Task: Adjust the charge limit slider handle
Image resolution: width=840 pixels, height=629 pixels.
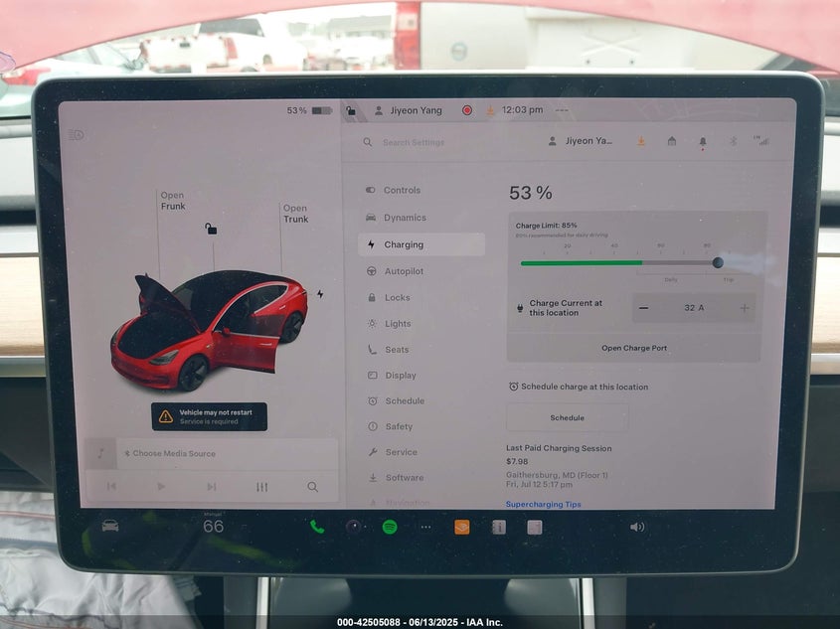Action: point(718,262)
